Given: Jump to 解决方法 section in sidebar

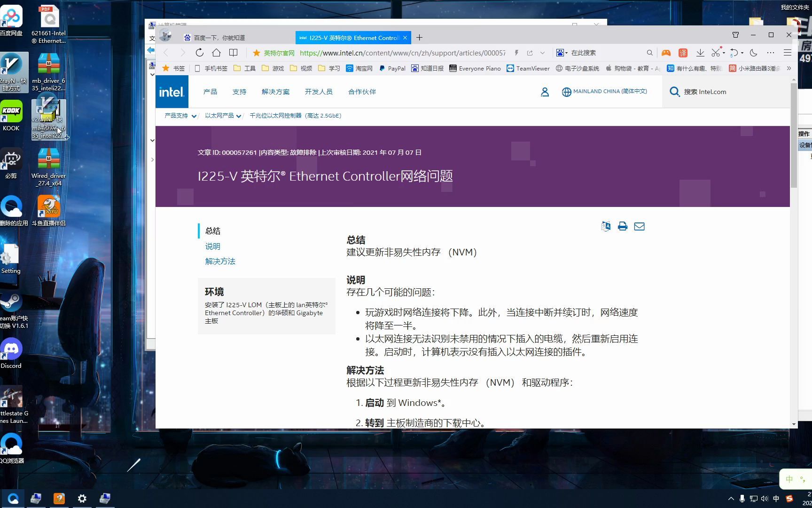Looking at the screenshot, I should tap(220, 262).
